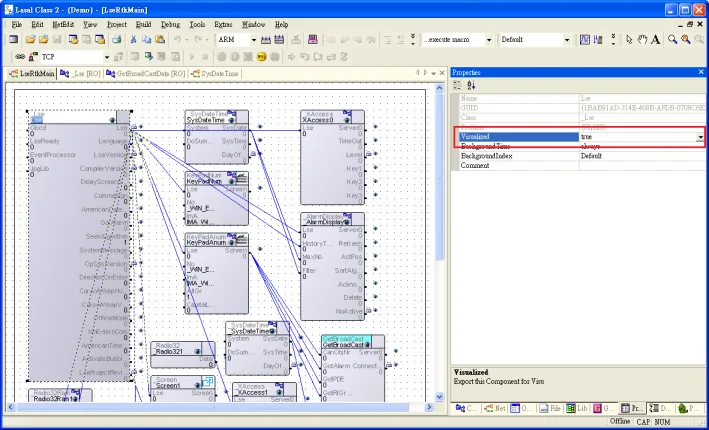Select the text tool letter A
The height and width of the screenshot is (430, 709).
(655, 40)
